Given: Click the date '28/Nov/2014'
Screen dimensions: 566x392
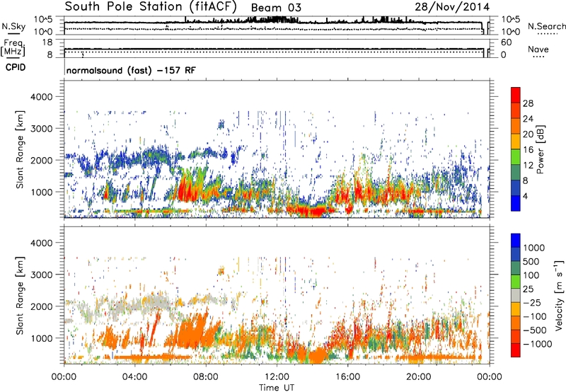Looking at the screenshot, I should tap(452, 7).
